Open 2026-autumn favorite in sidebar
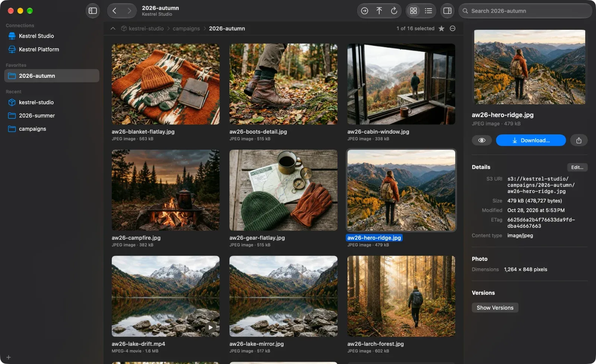Screen dimensions: 596x364 (x=52, y=76)
